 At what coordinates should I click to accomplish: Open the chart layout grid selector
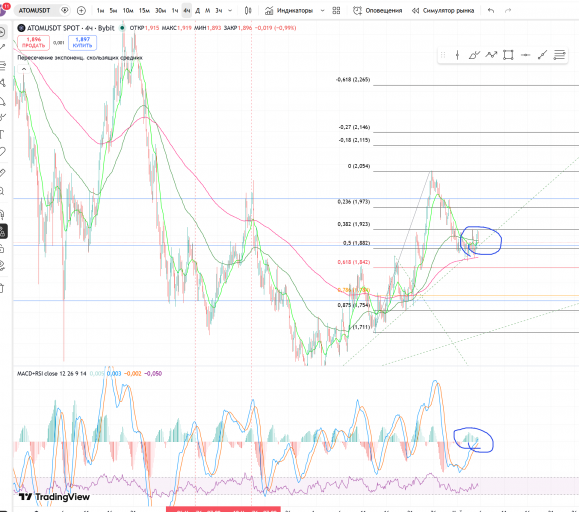tap(336, 11)
